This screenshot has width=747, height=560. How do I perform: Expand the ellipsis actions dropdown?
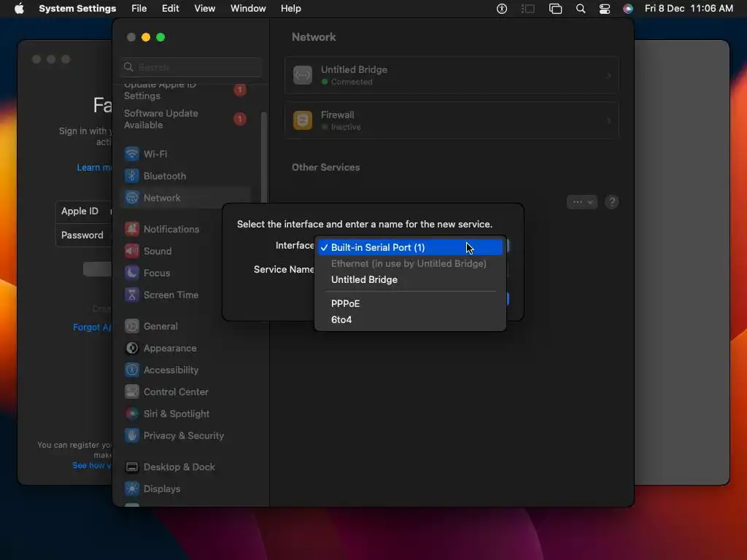pyautogui.click(x=581, y=202)
